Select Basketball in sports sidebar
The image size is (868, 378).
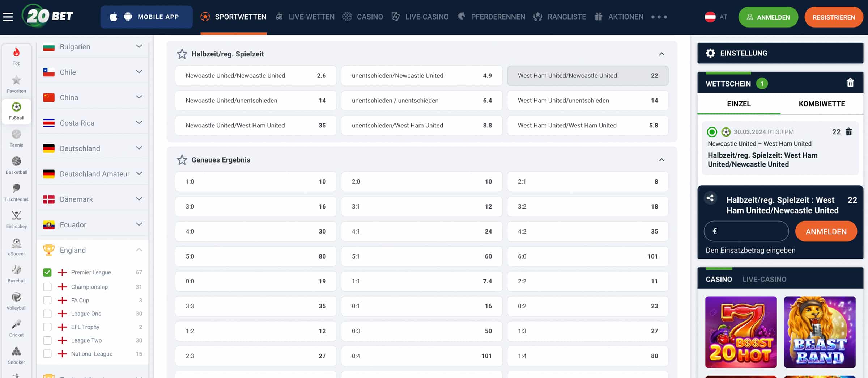(16, 165)
